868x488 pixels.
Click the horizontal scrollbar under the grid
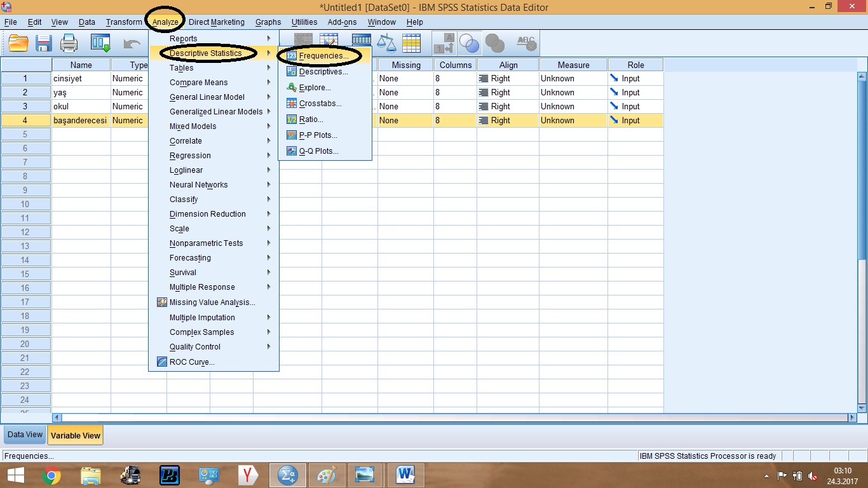pyautogui.click(x=454, y=418)
